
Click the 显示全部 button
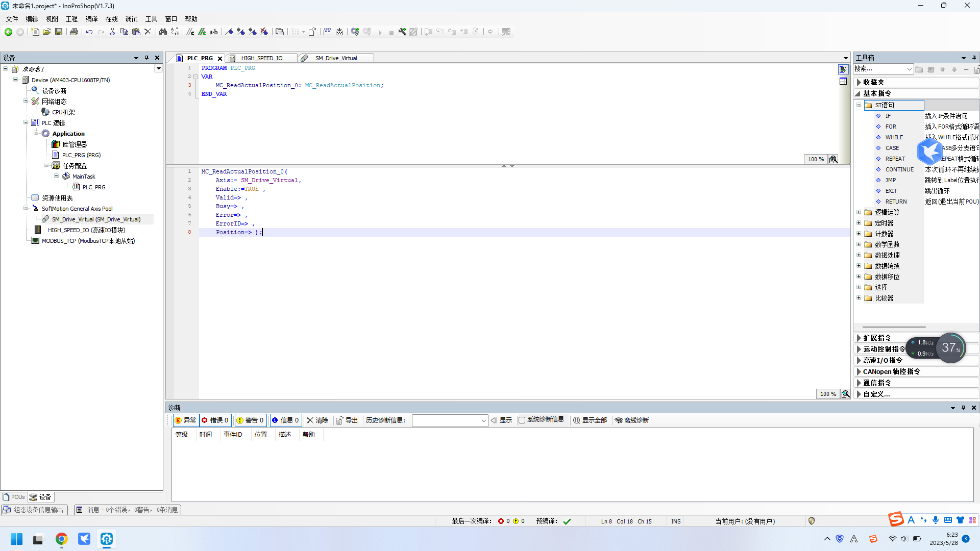pos(590,420)
